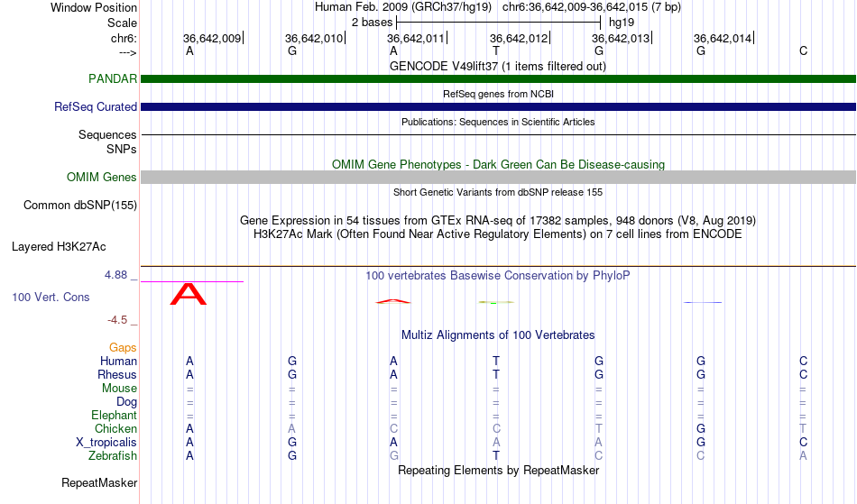
Task: Click Multiz Alignments of 100 Vertebrates title
Action: click(x=498, y=335)
